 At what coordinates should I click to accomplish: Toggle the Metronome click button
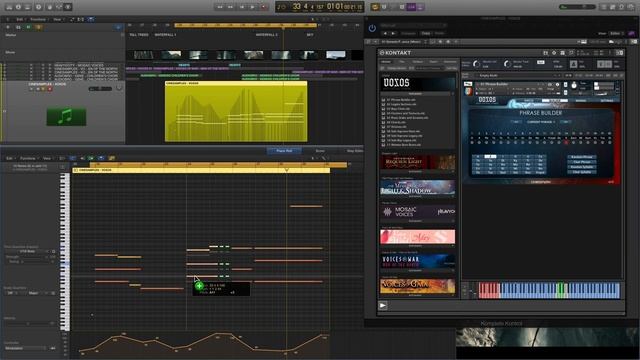click(420, 7)
